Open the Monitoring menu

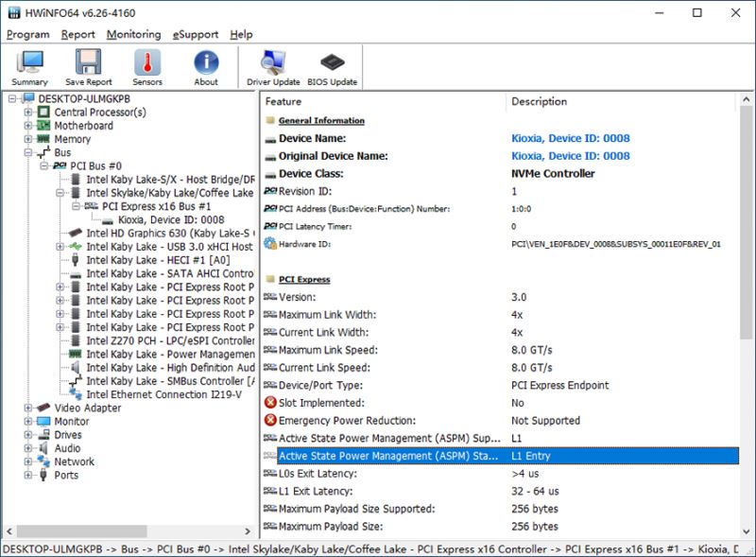tap(133, 35)
